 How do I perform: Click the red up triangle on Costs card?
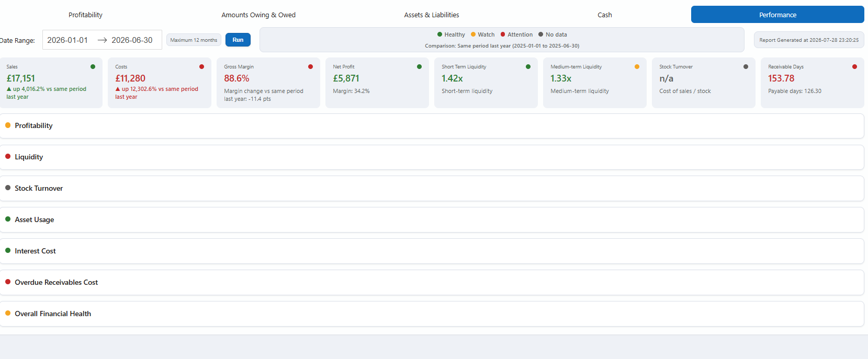pyautogui.click(x=118, y=89)
